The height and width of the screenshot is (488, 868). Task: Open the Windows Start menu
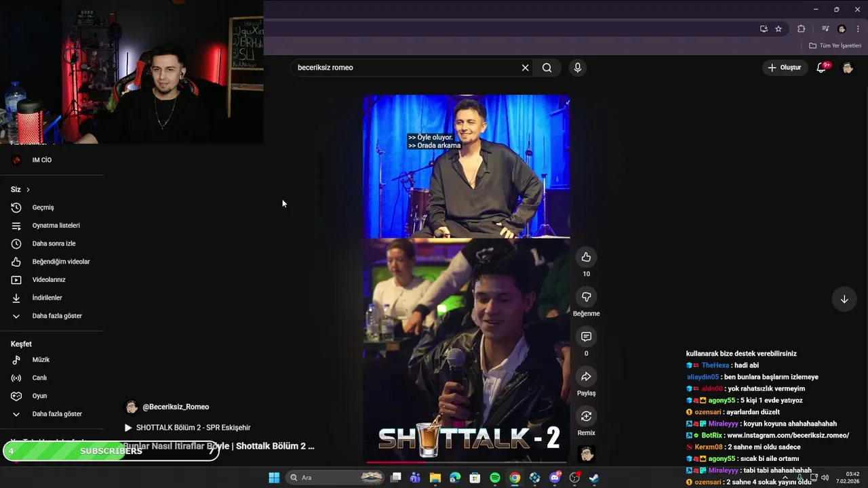pos(274,478)
